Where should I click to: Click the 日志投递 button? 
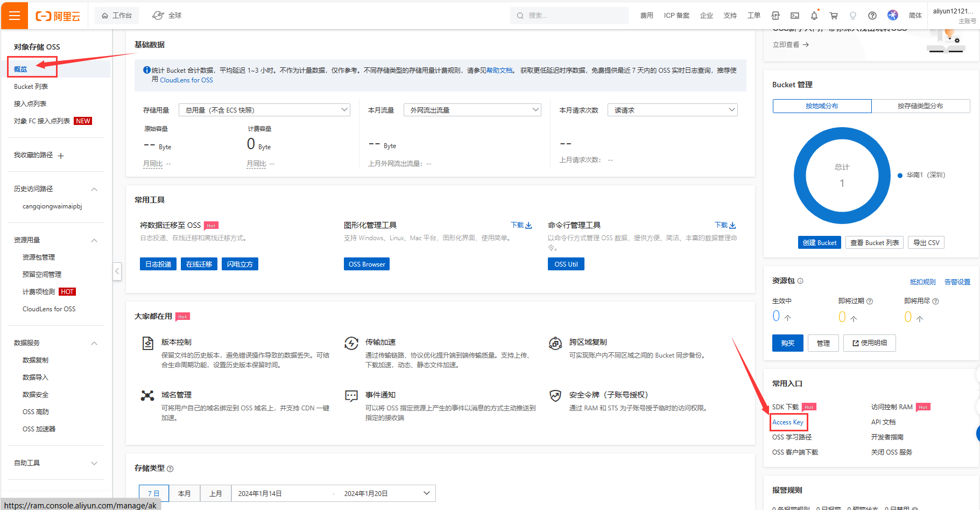pos(158,264)
